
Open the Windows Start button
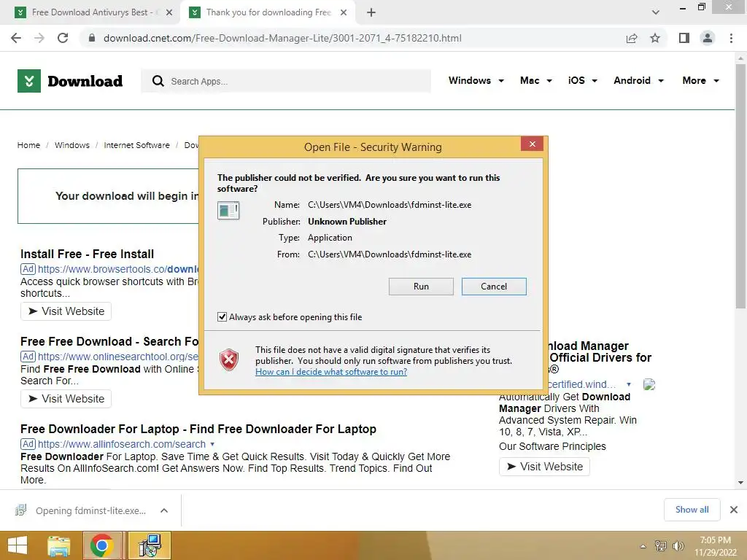click(x=18, y=545)
